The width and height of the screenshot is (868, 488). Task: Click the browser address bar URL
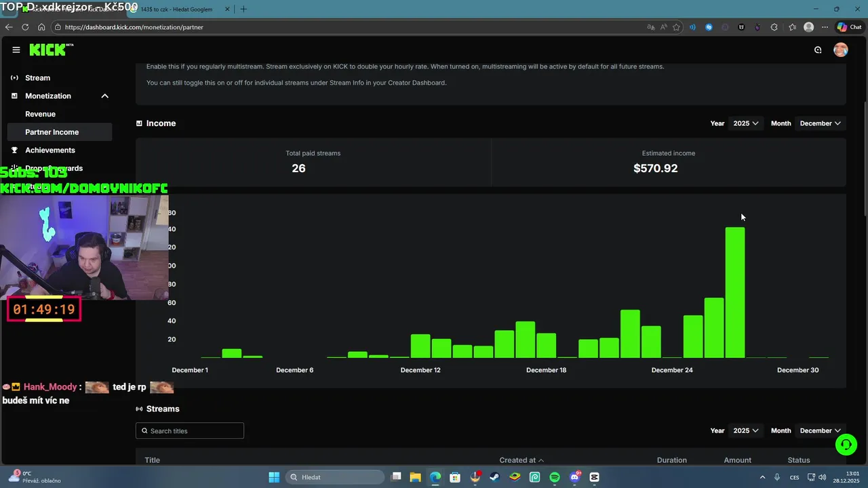134,27
